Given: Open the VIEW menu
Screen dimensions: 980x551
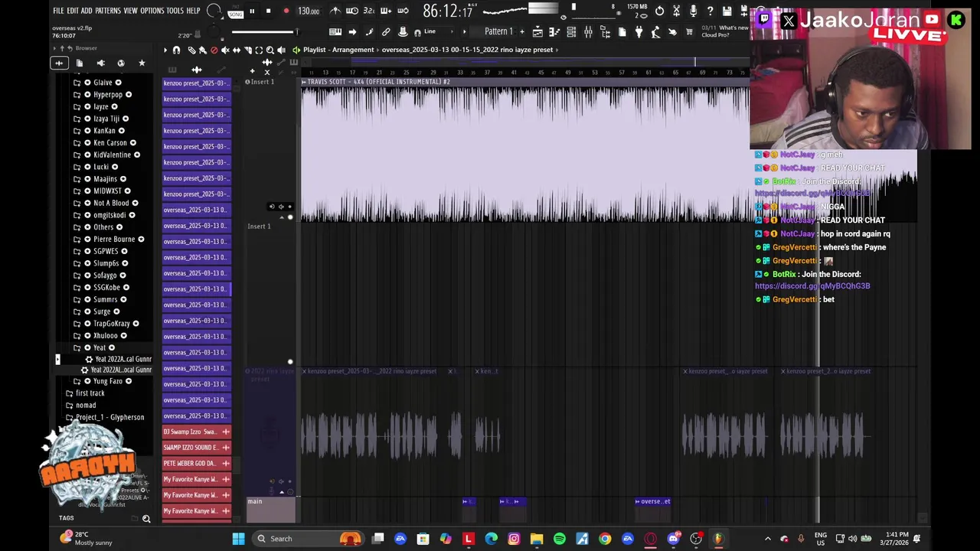Looking at the screenshot, I should (x=131, y=11).
